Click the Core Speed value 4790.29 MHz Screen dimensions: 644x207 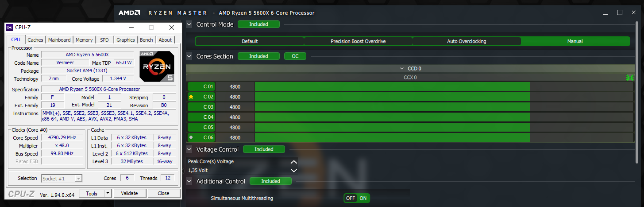(62, 138)
